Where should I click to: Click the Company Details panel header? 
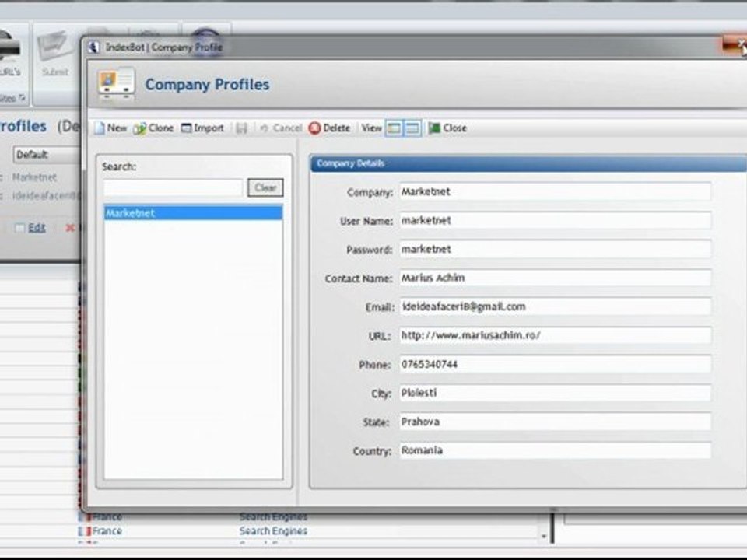tap(528, 163)
